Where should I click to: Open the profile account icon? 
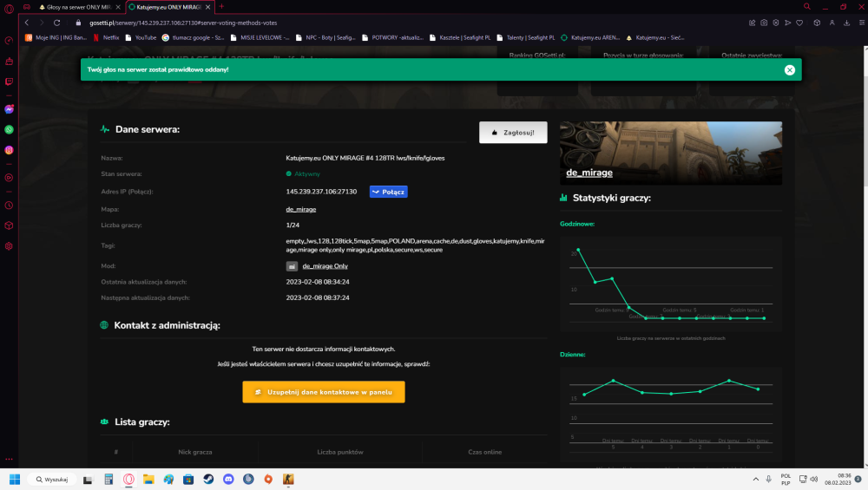[x=832, y=23]
